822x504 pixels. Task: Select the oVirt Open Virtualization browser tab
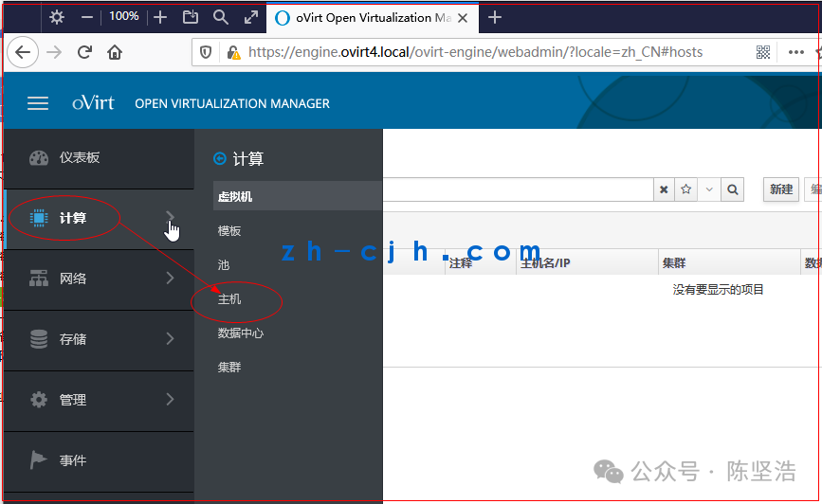click(x=373, y=18)
